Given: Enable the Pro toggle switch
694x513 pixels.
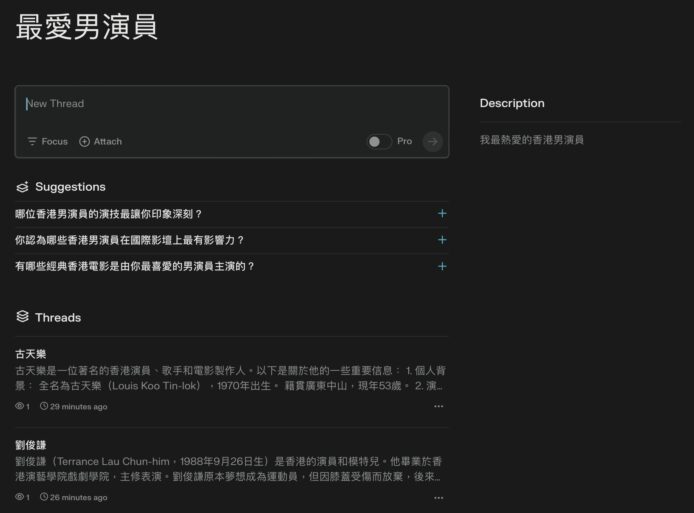Looking at the screenshot, I should pyautogui.click(x=379, y=142).
